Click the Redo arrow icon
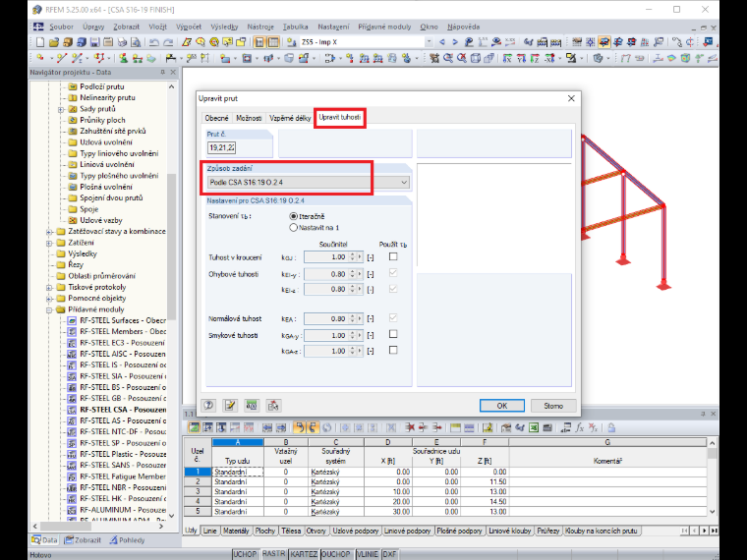The height and width of the screenshot is (560, 747). [x=168, y=42]
